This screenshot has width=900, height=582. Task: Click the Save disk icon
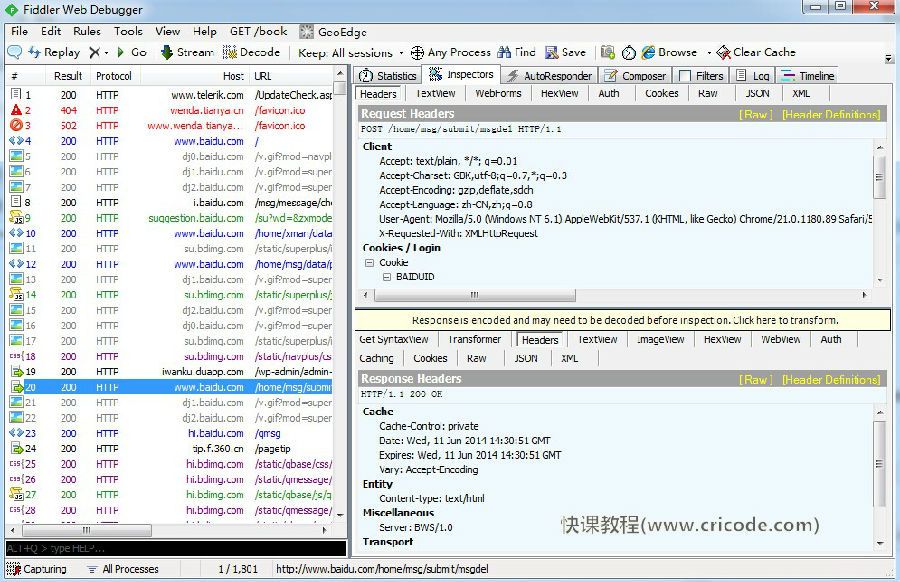click(552, 52)
